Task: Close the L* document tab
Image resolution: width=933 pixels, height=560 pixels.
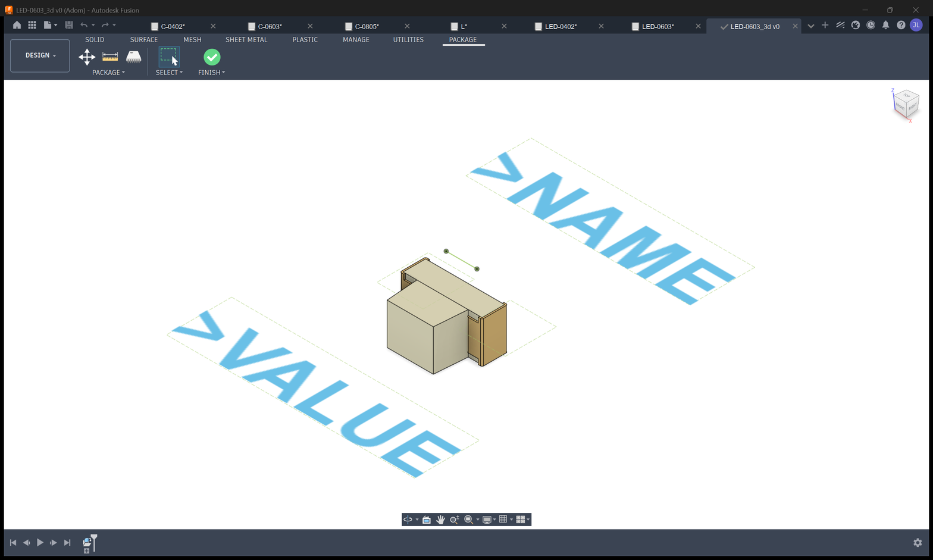Action: click(504, 26)
